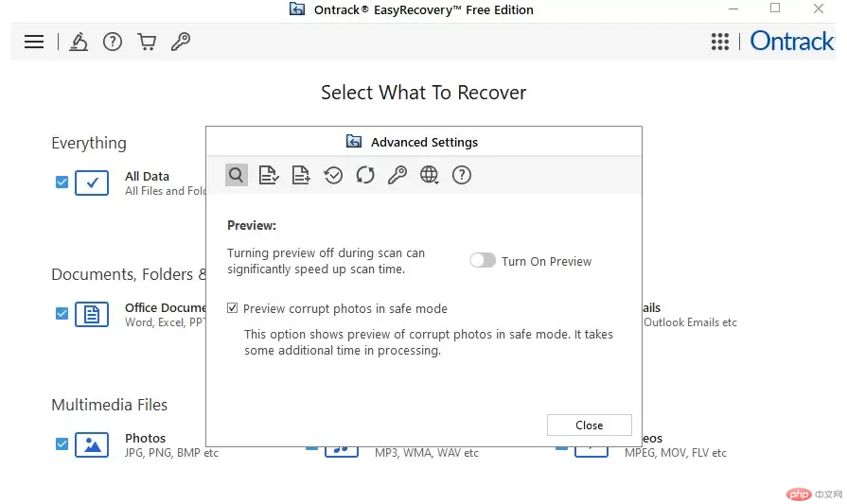847x504 pixels.
Task: Uncheck Preview corrupt photos in safe mode
Action: pyautogui.click(x=232, y=308)
